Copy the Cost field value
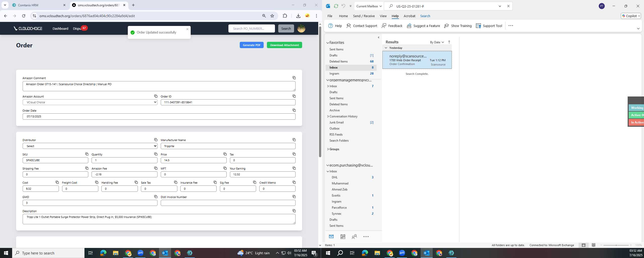Image resolution: width=644 pixels, height=258 pixels. click(57, 182)
